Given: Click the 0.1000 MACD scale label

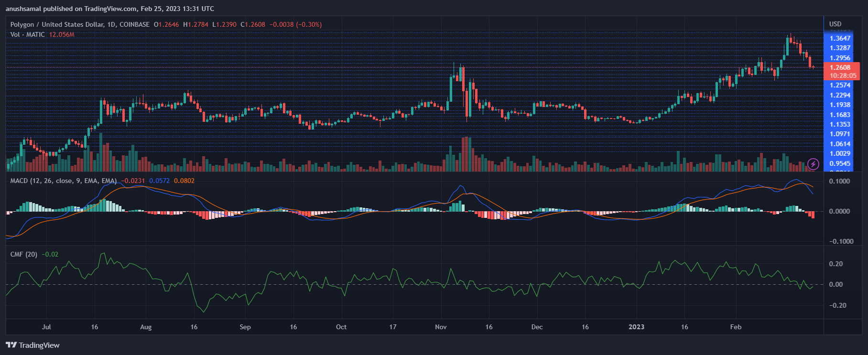Looking at the screenshot, I should point(839,181).
